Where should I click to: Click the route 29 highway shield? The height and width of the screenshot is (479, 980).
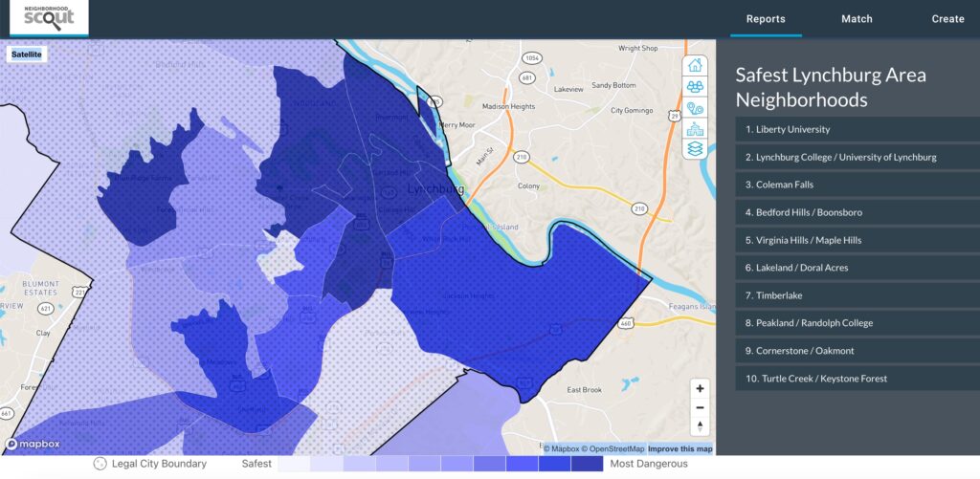pos(674,116)
